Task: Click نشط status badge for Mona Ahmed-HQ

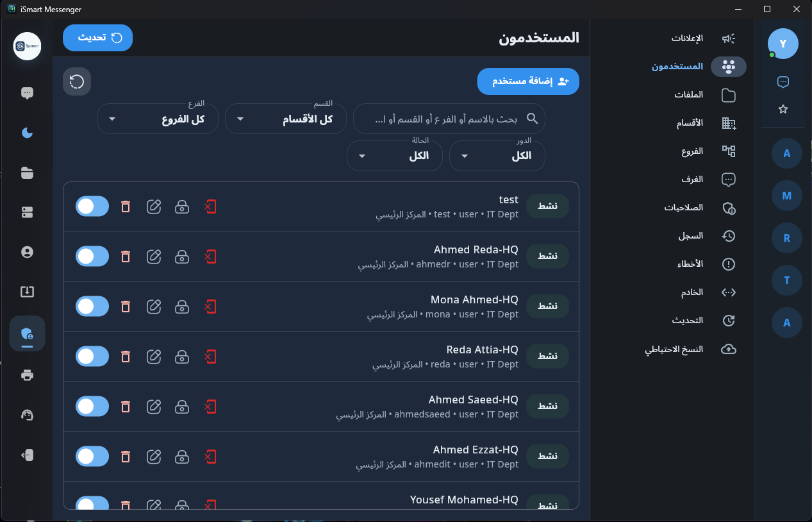Action: [547, 307]
